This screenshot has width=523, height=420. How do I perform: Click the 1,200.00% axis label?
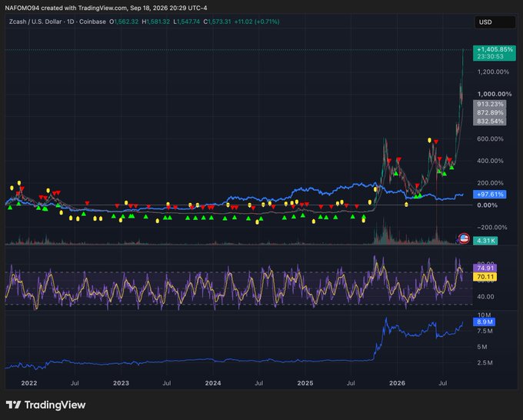click(x=493, y=72)
